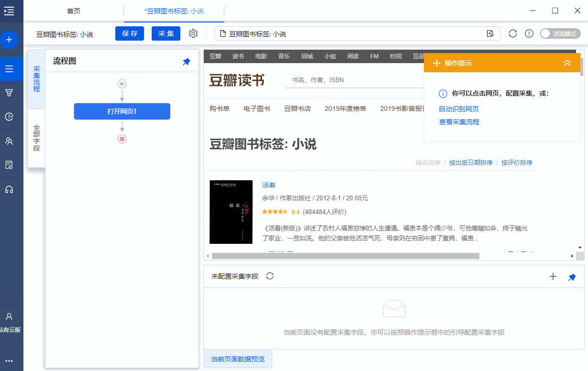Open the scheduled clock sidebar icon

(x=9, y=117)
